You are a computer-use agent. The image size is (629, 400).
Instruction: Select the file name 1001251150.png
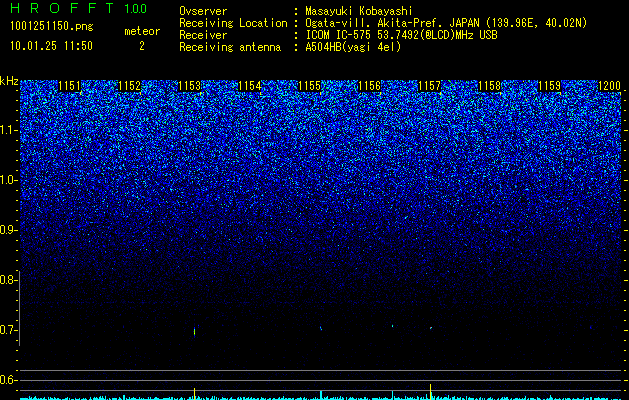51,27
